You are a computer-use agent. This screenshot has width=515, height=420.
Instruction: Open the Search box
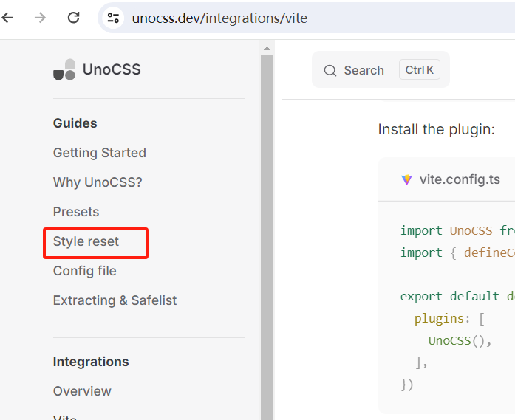coord(381,69)
